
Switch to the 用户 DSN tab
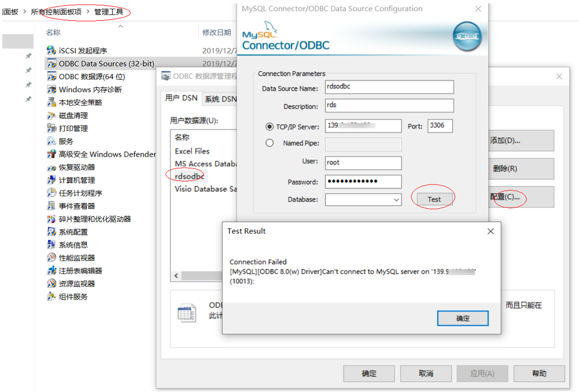tap(181, 98)
